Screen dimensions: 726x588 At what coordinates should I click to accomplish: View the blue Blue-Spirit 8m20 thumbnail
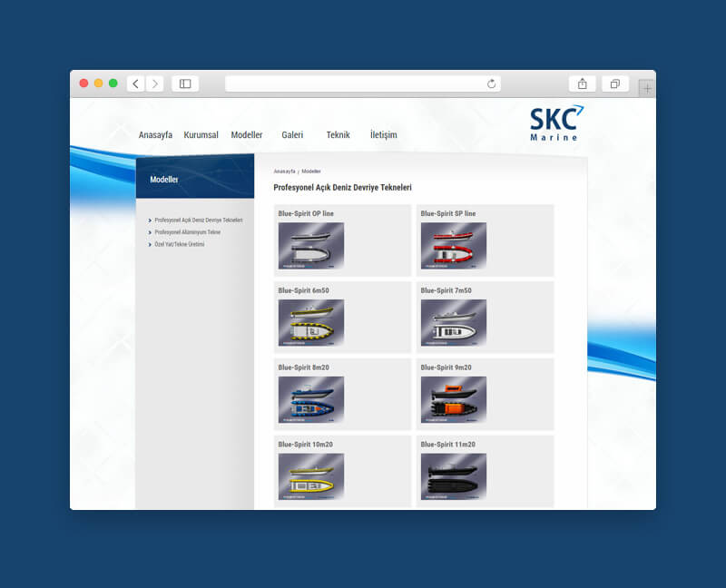311,399
